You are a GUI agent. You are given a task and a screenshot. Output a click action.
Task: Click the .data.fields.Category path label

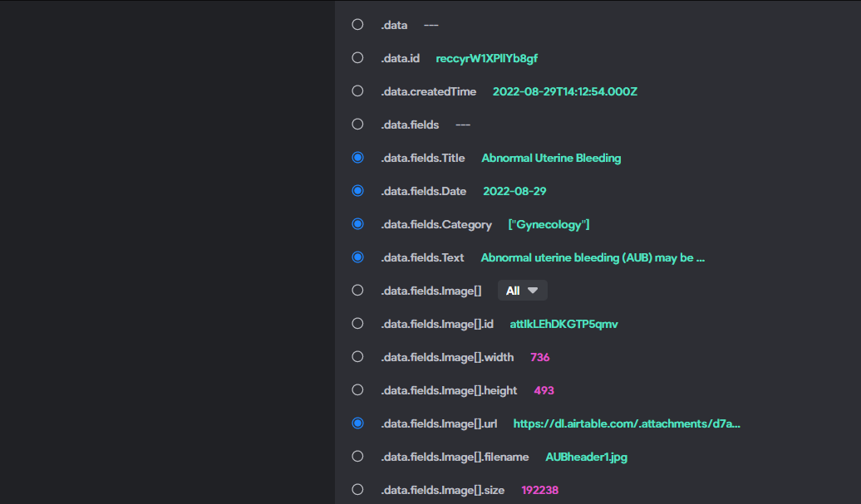[x=436, y=225]
